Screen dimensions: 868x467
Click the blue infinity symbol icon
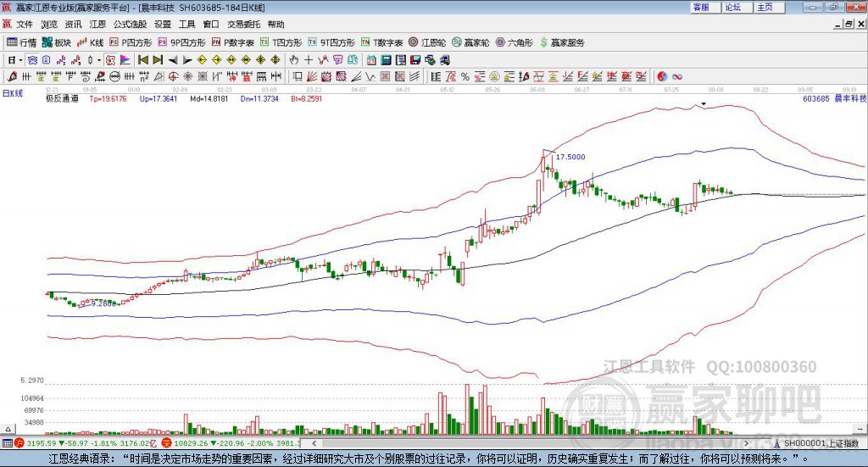[x=677, y=76]
